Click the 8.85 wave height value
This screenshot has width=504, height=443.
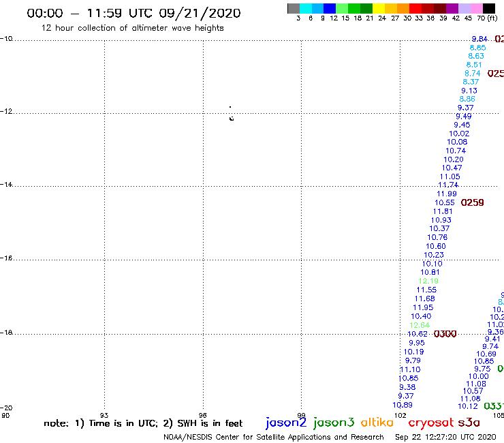(477, 48)
